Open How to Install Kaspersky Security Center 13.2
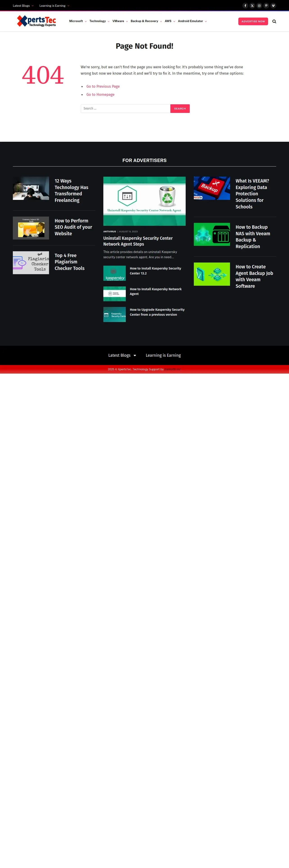289x868 pixels. (156, 271)
